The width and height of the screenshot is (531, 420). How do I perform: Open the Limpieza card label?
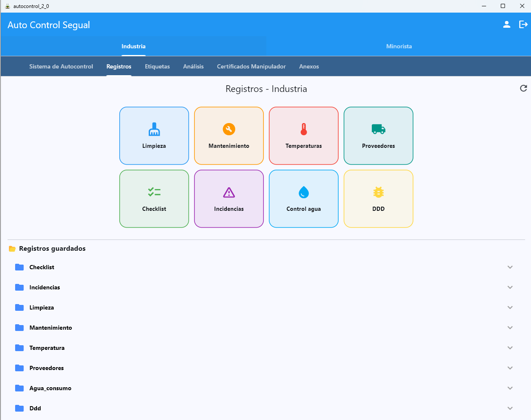154,146
